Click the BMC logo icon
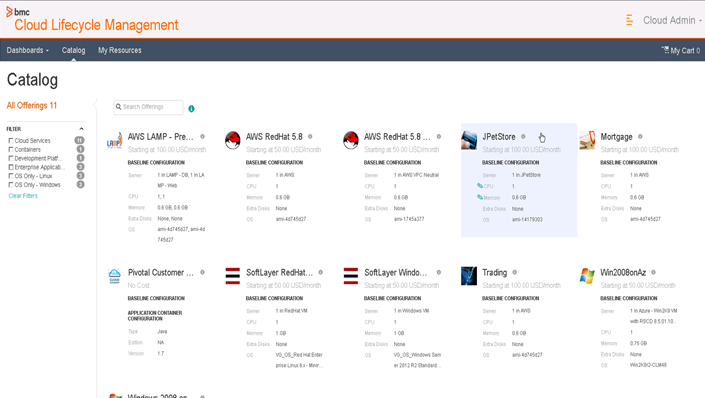 pyautogui.click(x=9, y=12)
